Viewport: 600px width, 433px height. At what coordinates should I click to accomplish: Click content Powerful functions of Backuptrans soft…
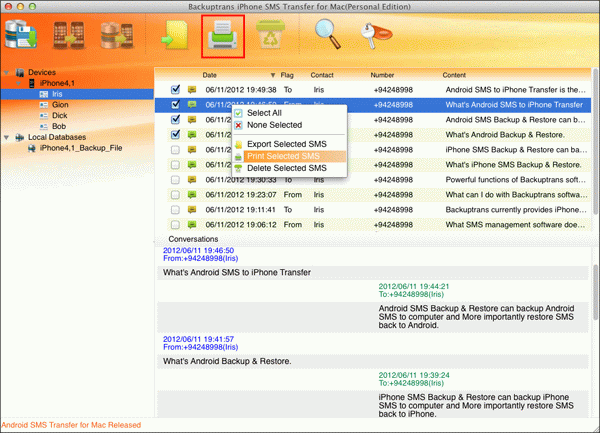click(515, 180)
